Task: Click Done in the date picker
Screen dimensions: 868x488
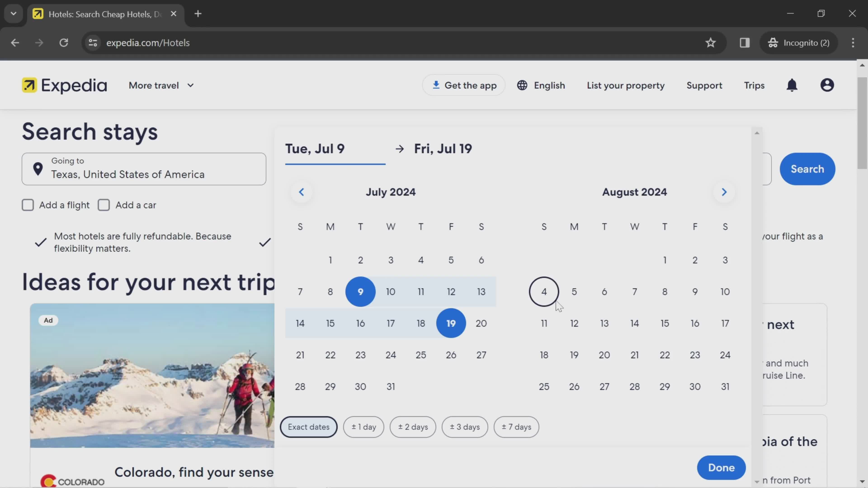Action: coord(721,468)
